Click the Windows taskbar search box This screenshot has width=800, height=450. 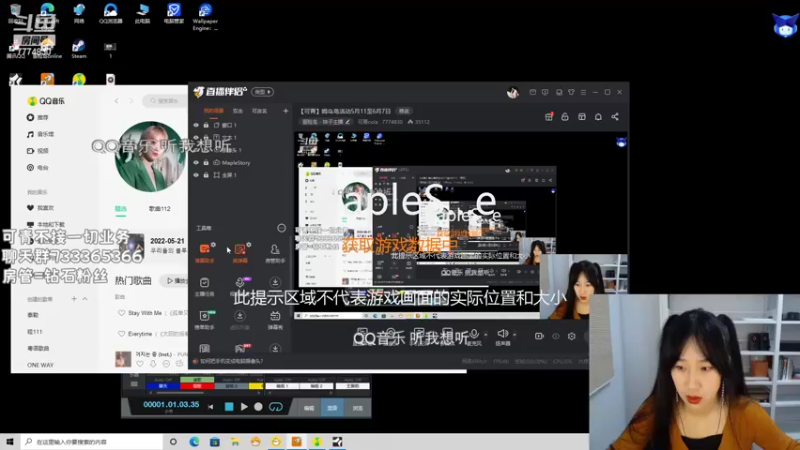pyautogui.click(x=92, y=442)
